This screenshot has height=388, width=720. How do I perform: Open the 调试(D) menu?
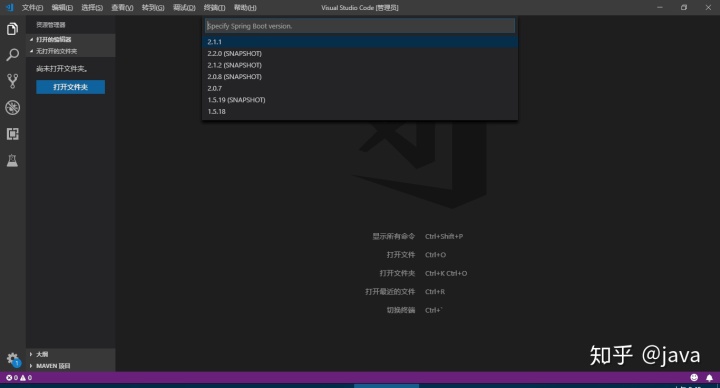coord(184,8)
